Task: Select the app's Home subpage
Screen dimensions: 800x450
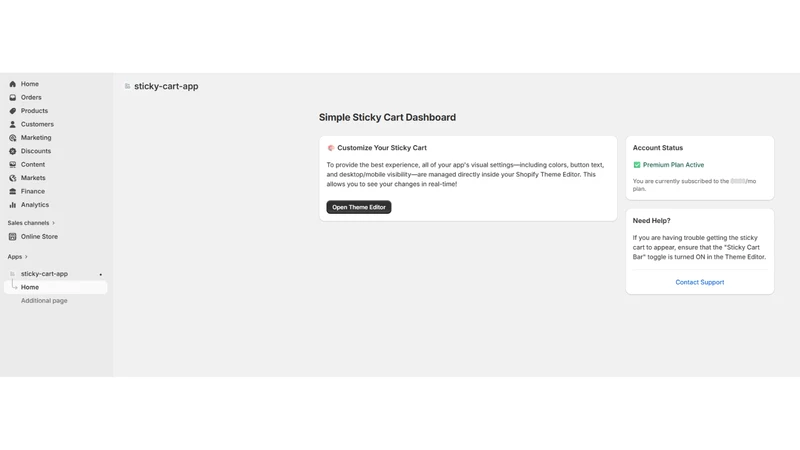Action: click(55, 287)
